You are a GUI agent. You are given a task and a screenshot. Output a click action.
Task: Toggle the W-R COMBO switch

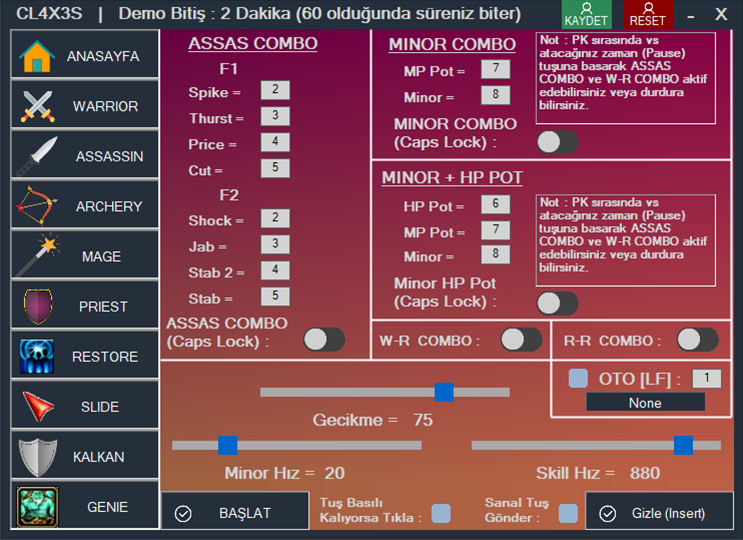pos(521,340)
